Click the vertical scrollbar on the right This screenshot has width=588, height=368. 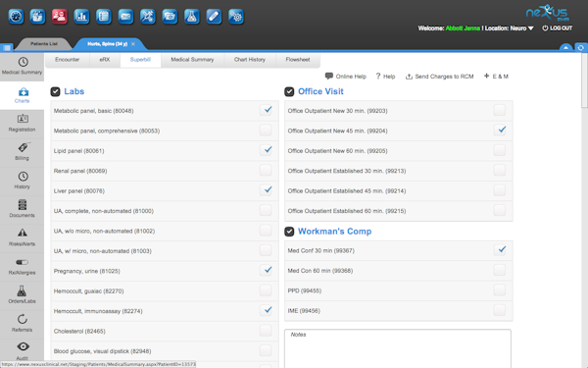[584, 80]
